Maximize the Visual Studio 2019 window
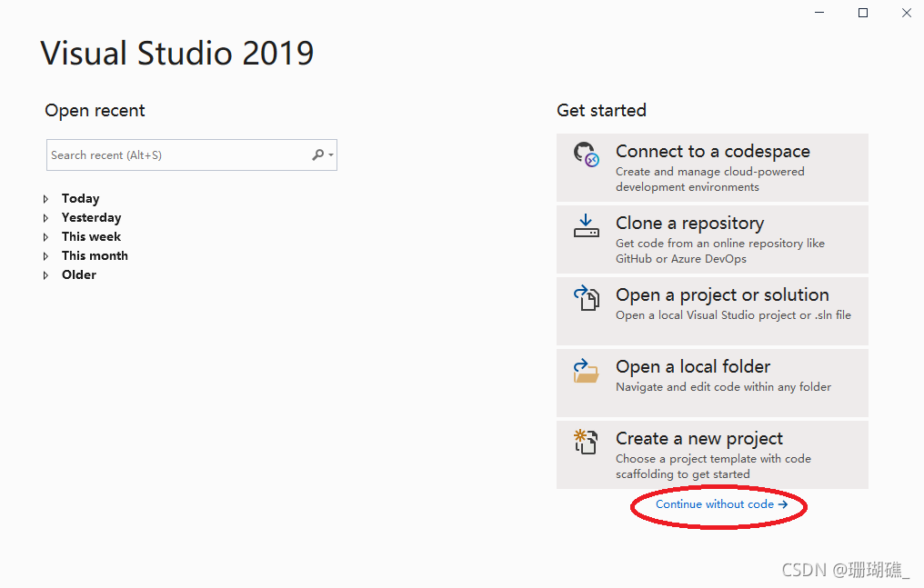The image size is (924, 588). click(x=863, y=13)
